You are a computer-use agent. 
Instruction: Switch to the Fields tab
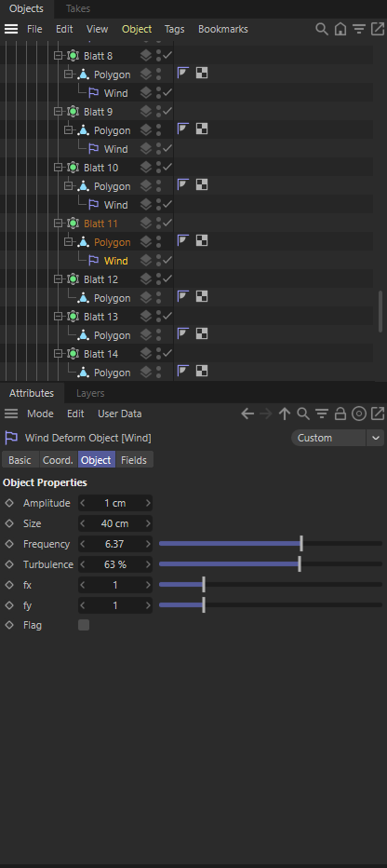point(134,460)
